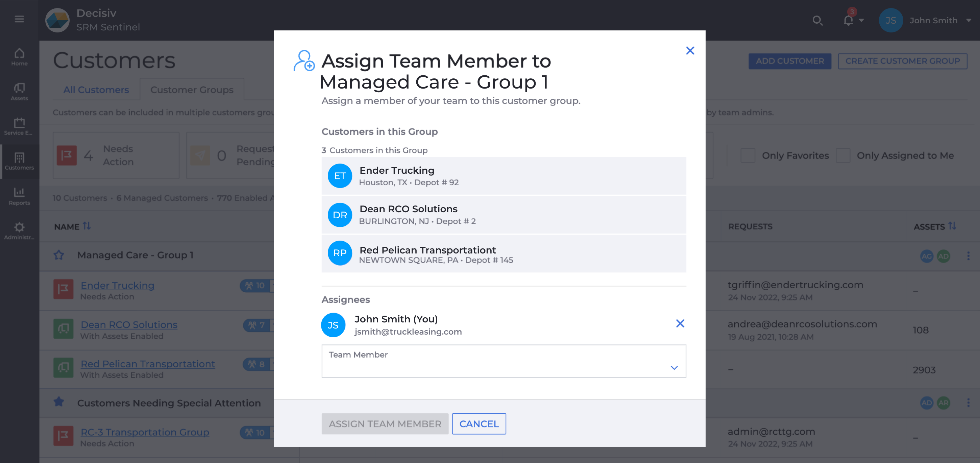Click the Ender Trucking ET avatar
Viewport: 980px width, 463px height.
pos(340,176)
